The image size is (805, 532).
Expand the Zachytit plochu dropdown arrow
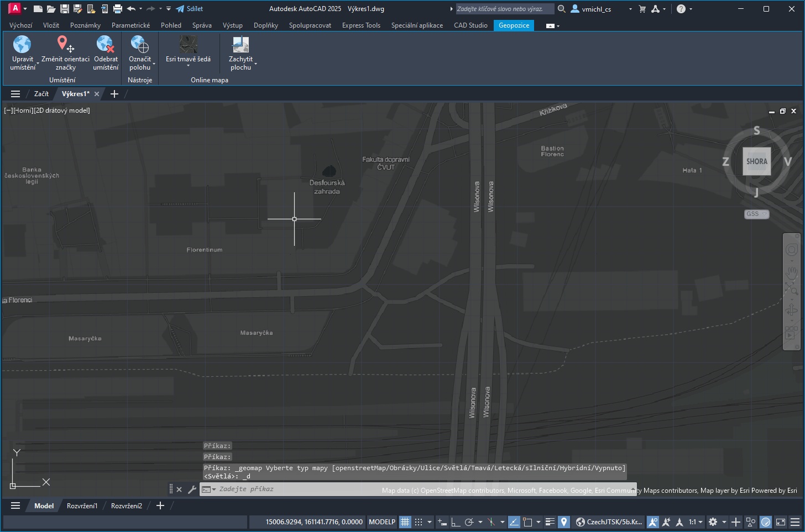(255, 64)
